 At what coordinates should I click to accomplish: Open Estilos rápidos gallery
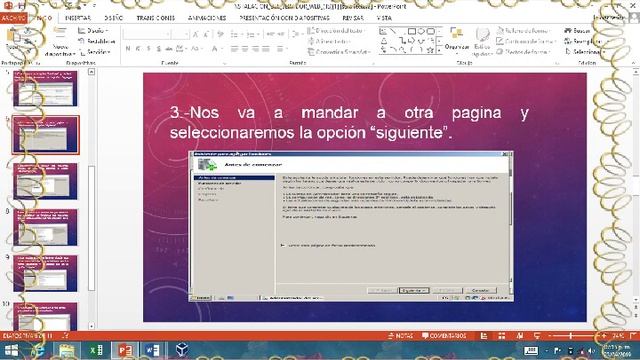pos(482,42)
